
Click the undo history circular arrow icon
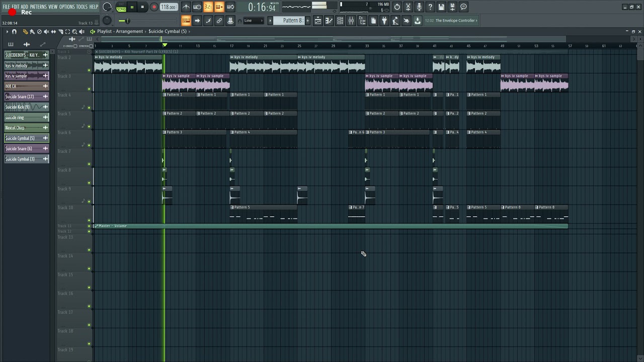[x=397, y=7]
